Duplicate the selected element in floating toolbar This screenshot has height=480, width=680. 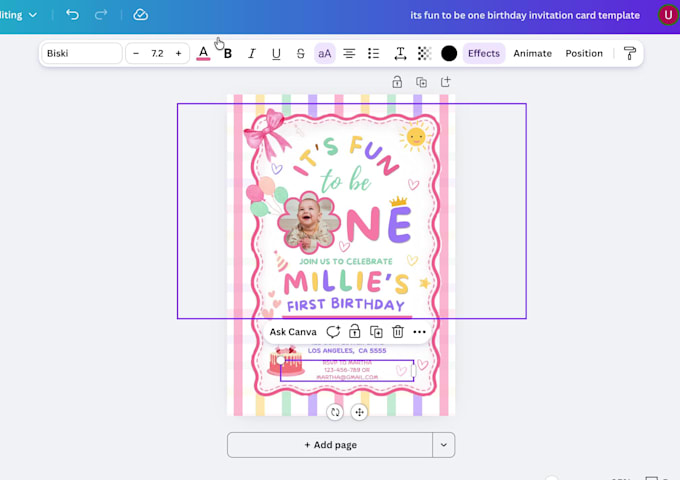tap(376, 332)
